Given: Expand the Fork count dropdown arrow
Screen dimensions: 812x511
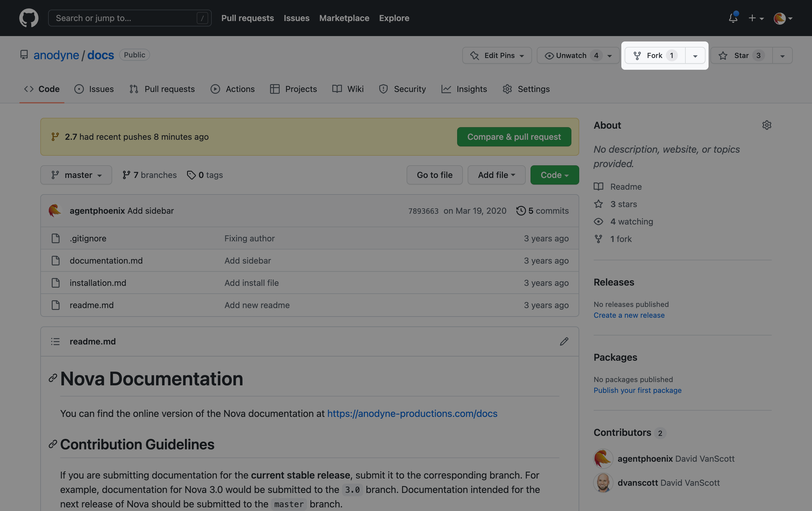Looking at the screenshot, I should click(695, 55).
